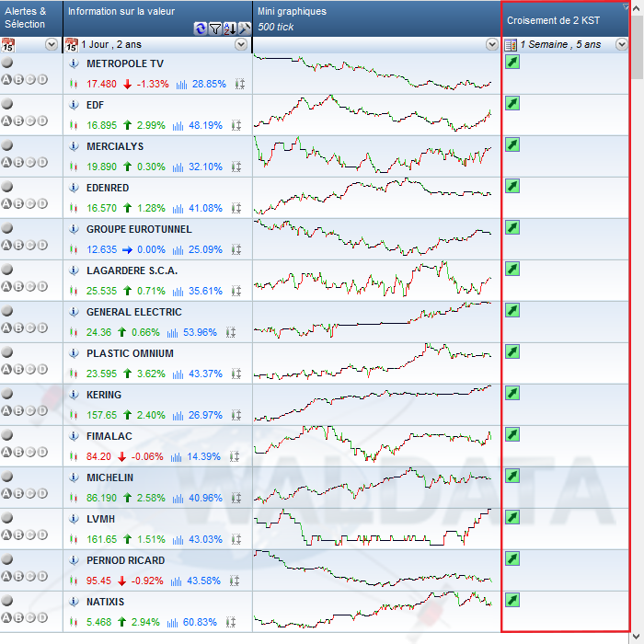Open the EDF mini chart
644x644 pixels.
point(373,113)
